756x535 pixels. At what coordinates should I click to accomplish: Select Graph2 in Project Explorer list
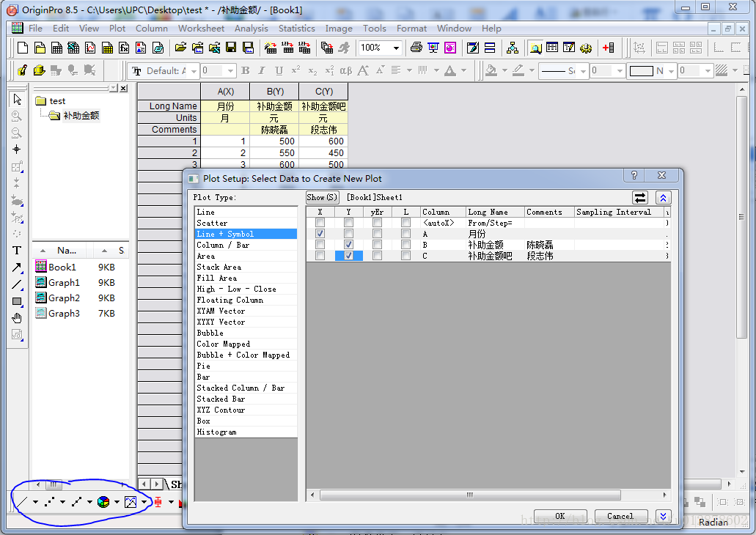tap(64, 298)
